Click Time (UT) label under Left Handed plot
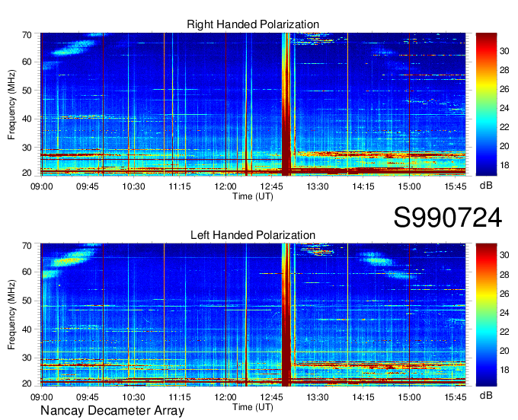The image size is (518, 420). tap(253, 407)
